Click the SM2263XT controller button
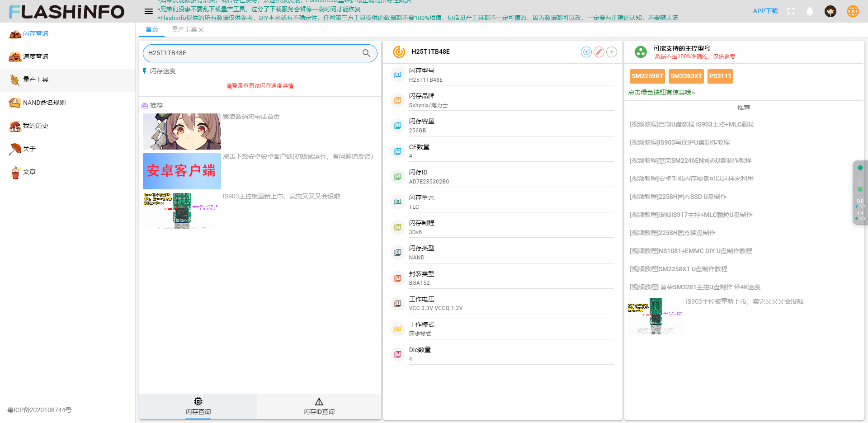 [x=686, y=76]
